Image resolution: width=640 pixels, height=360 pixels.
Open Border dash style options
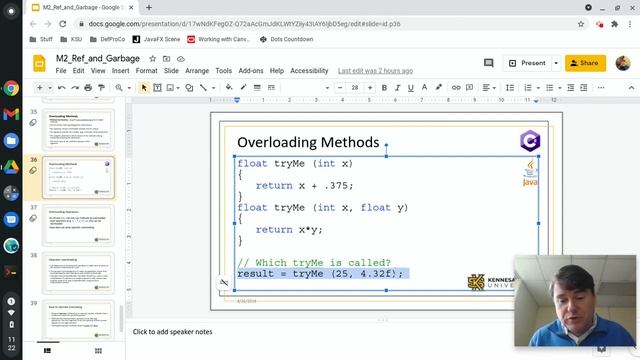point(271,88)
